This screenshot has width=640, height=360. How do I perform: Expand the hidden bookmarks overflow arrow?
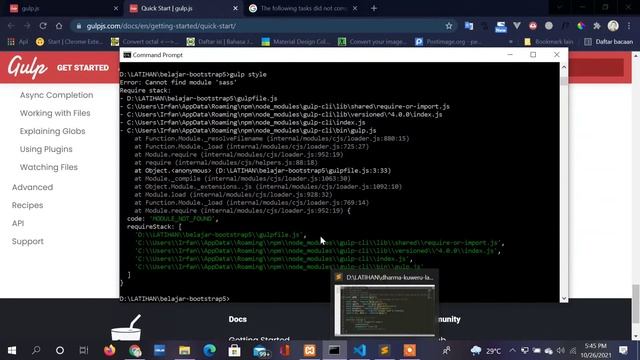coord(511,42)
